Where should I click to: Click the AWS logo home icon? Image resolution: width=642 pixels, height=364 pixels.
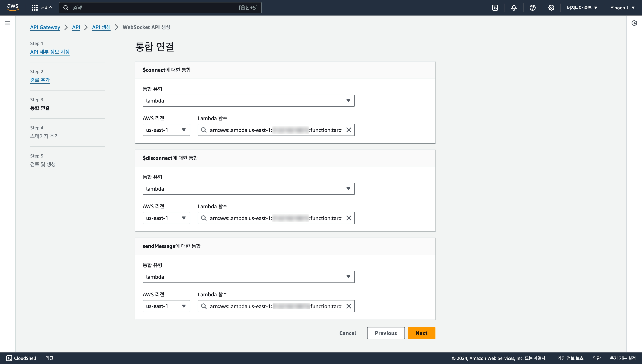click(x=13, y=7)
